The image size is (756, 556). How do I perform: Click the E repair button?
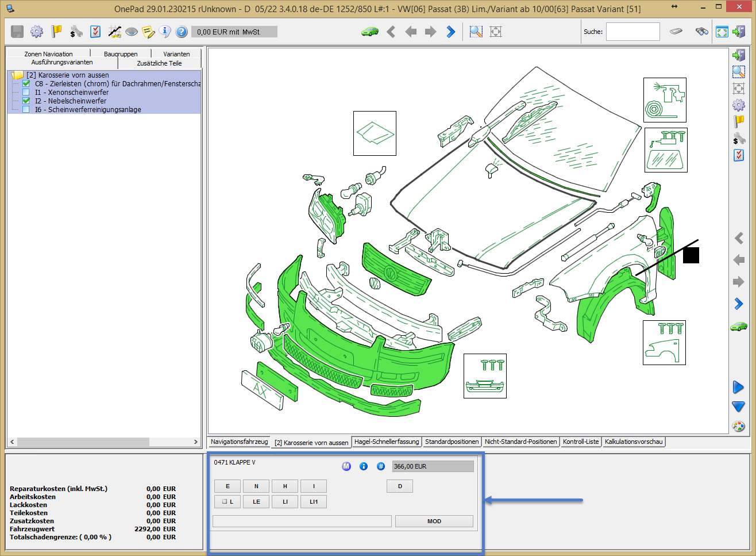point(227,486)
